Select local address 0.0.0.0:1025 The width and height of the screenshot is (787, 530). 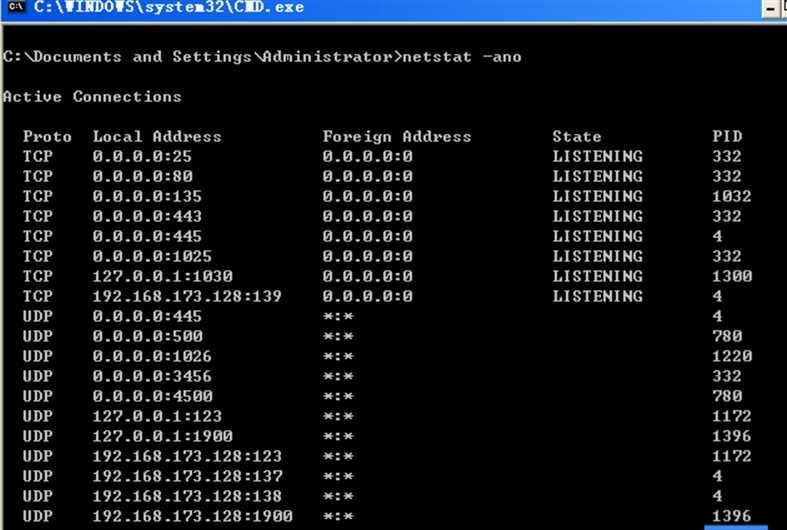152,256
